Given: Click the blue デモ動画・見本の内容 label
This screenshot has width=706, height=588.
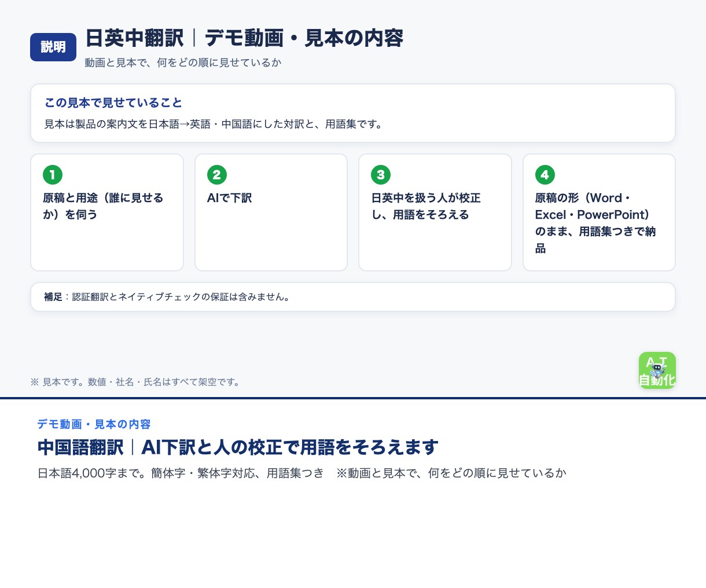Looking at the screenshot, I should [x=94, y=424].
